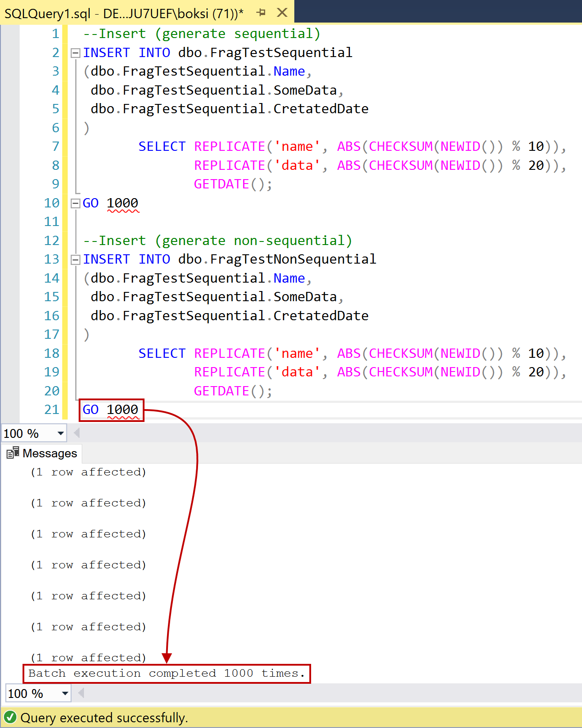The height and width of the screenshot is (728, 582).
Task: Click 'dbo.FragTestSequential' on line 2
Action: click(265, 53)
